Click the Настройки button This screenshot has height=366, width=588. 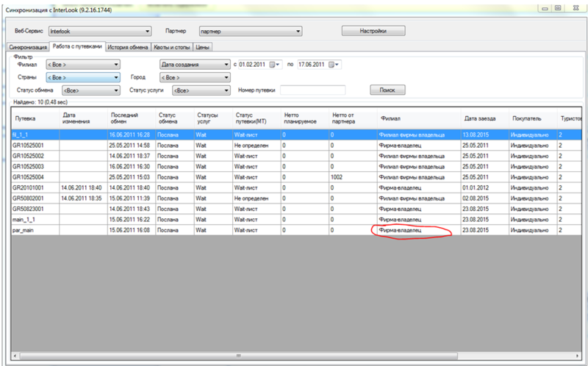(x=373, y=31)
